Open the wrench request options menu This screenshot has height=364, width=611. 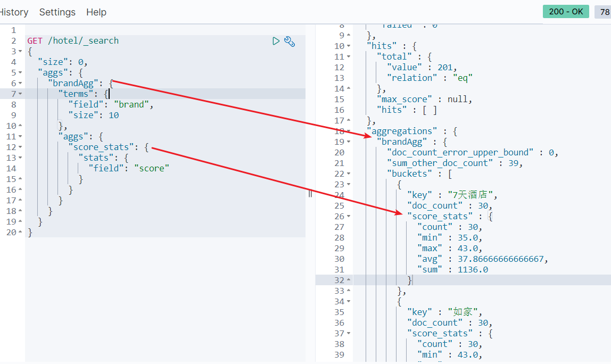[x=290, y=42]
